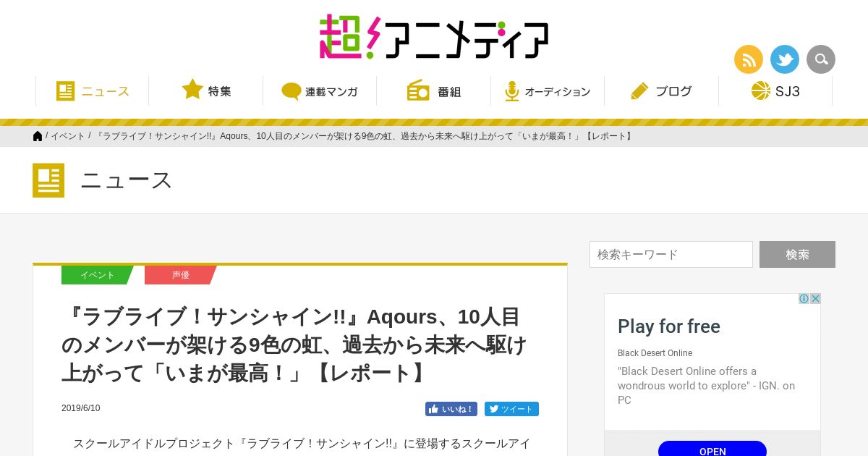The height and width of the screenshot is (456, 868).
Task: Click the article title heading
Action: coord(294,345)
